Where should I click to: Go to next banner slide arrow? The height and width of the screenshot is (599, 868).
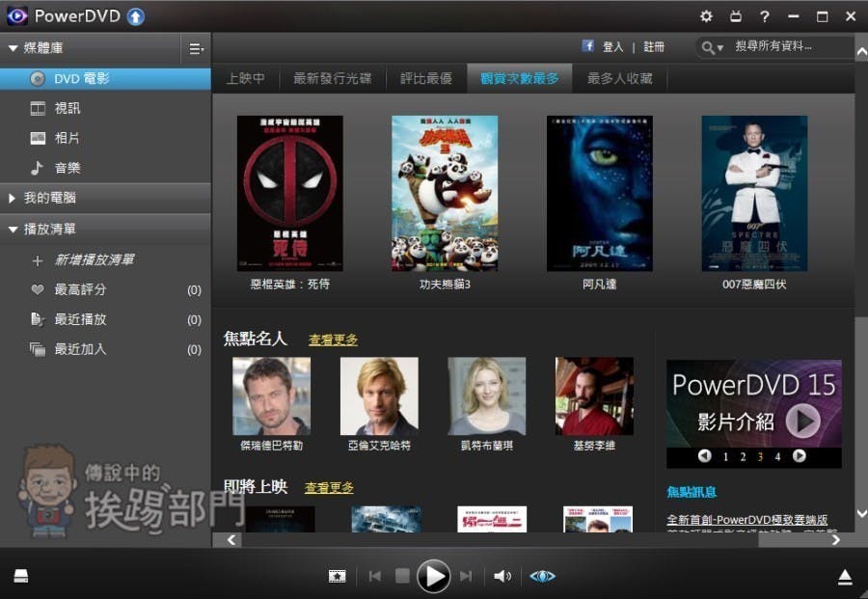(799, 455)
